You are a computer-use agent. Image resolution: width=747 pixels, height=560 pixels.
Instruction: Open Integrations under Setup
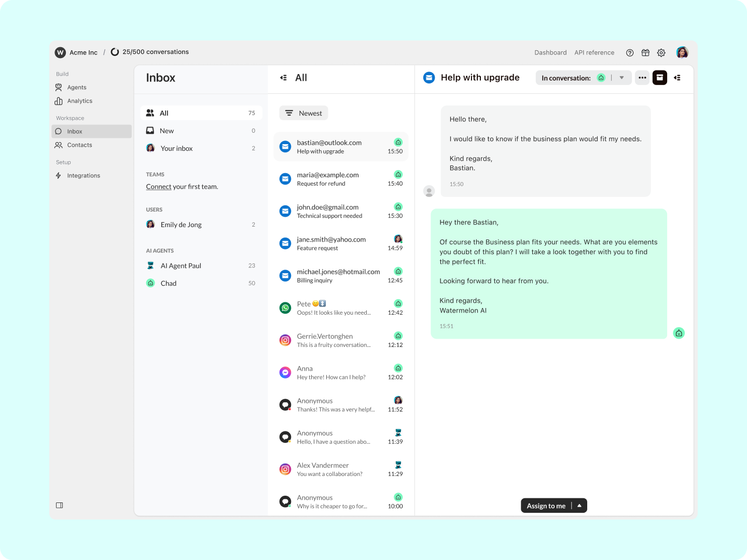click(x=83, y=175)
